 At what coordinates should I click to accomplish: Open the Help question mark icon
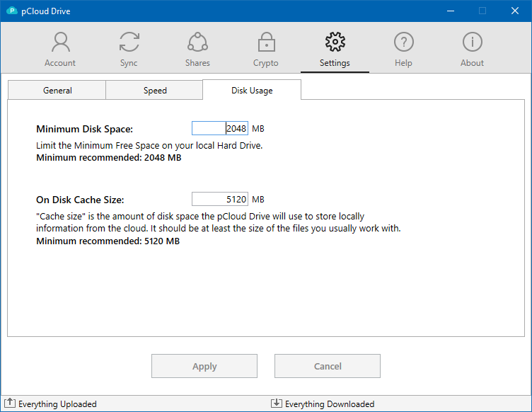point(404,42)
